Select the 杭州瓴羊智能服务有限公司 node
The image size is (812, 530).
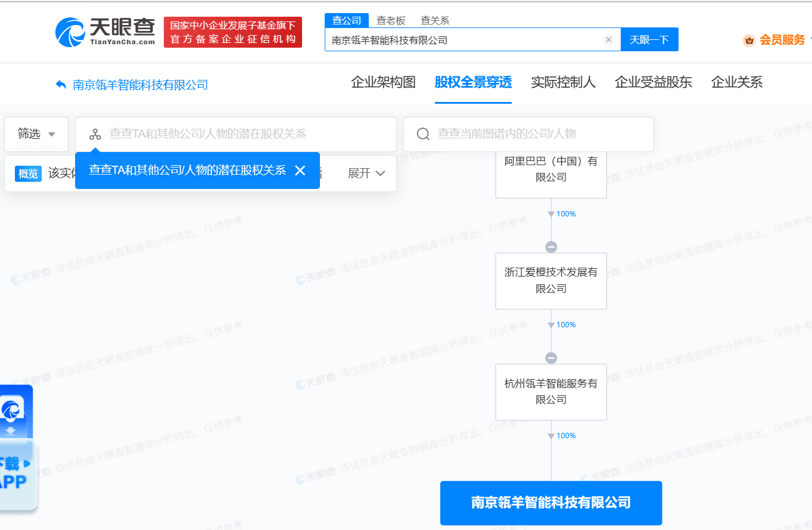(x=551, y=392)
